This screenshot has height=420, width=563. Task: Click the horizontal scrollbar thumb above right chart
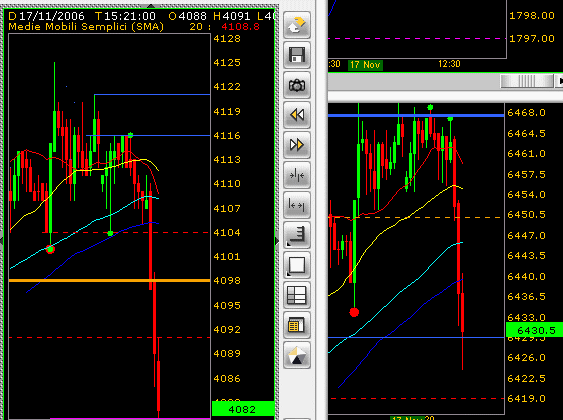coord(527,81)
